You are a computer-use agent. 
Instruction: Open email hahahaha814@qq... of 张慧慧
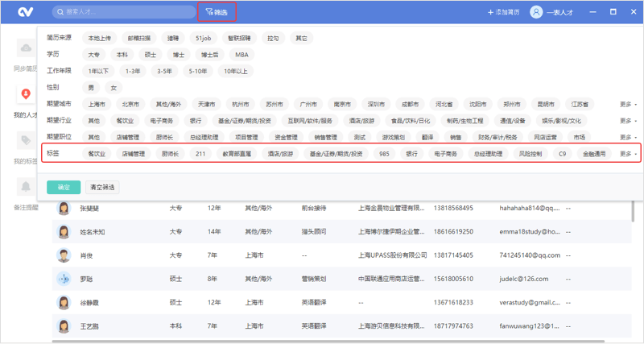click(530, 208)
